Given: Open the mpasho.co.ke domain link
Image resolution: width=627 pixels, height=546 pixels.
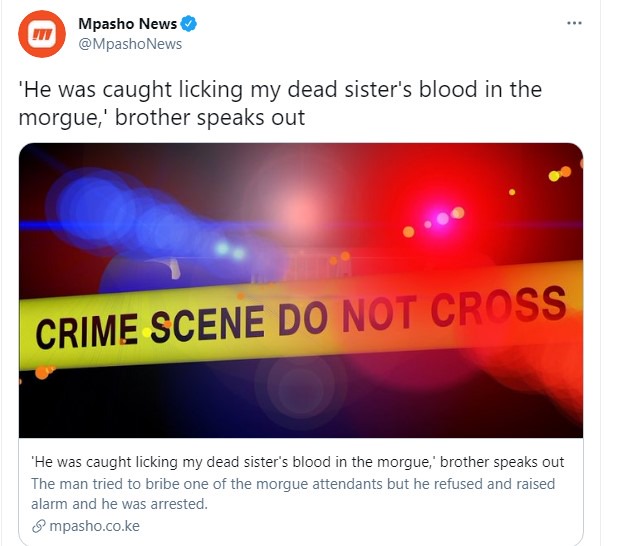Looking at the screenshot, I should 94,526.
